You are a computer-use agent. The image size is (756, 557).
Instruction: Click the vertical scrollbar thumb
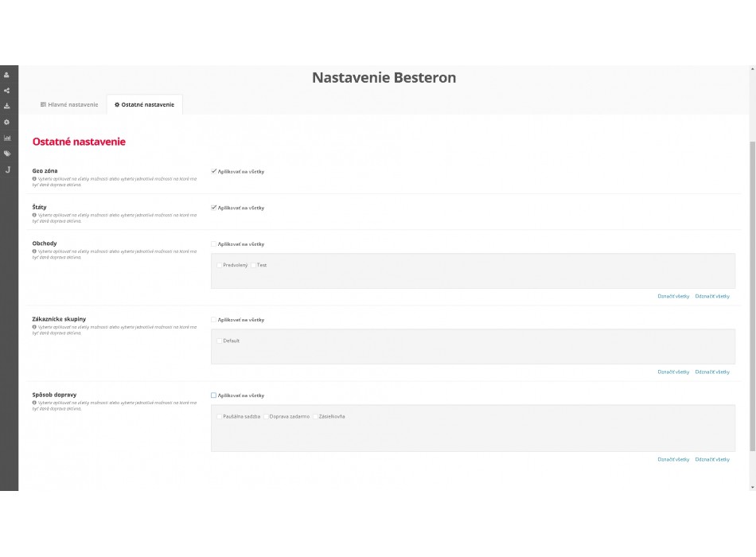[x=753, y=296]
